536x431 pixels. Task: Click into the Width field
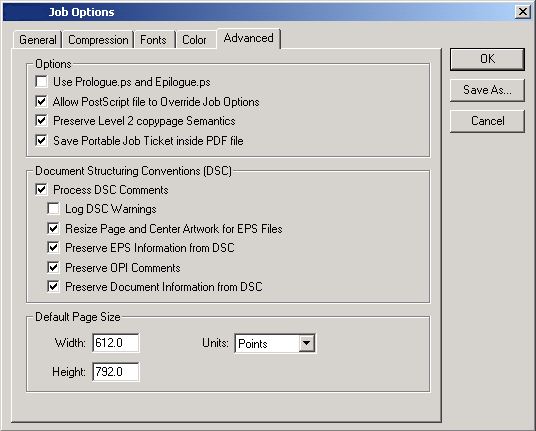(116, 343)
